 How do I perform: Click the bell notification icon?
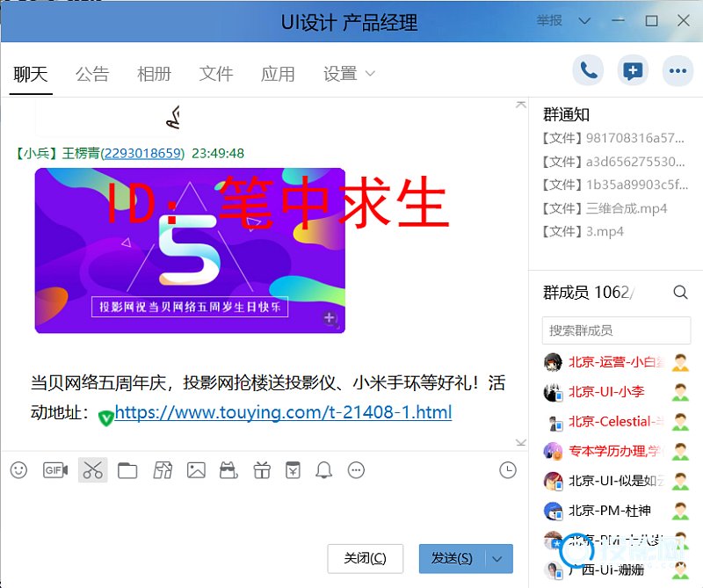(x=323, y=470)
